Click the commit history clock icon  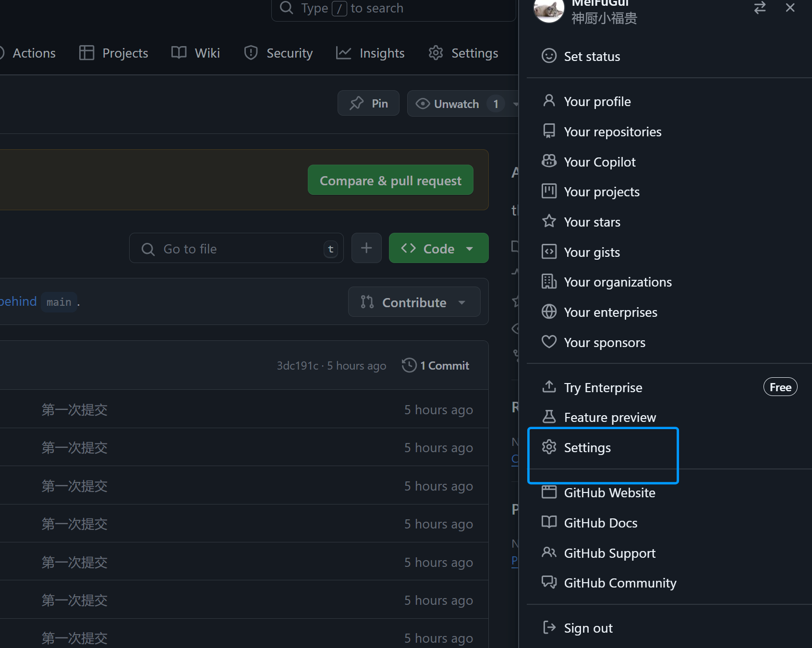(409, 365)
